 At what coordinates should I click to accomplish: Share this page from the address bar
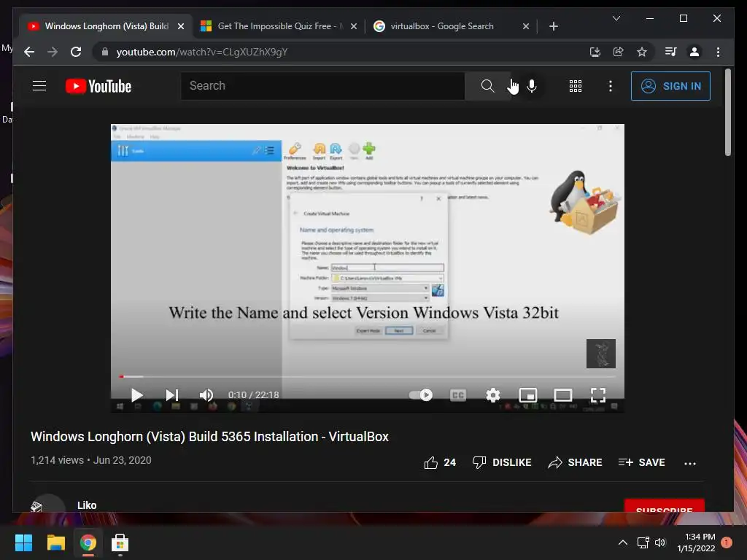(x=619, y=52)
